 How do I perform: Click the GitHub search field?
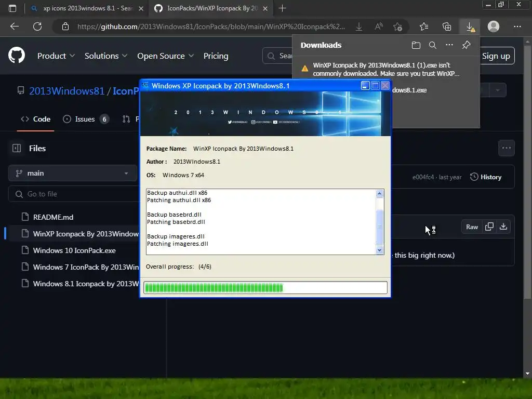[x=278, y=56]
